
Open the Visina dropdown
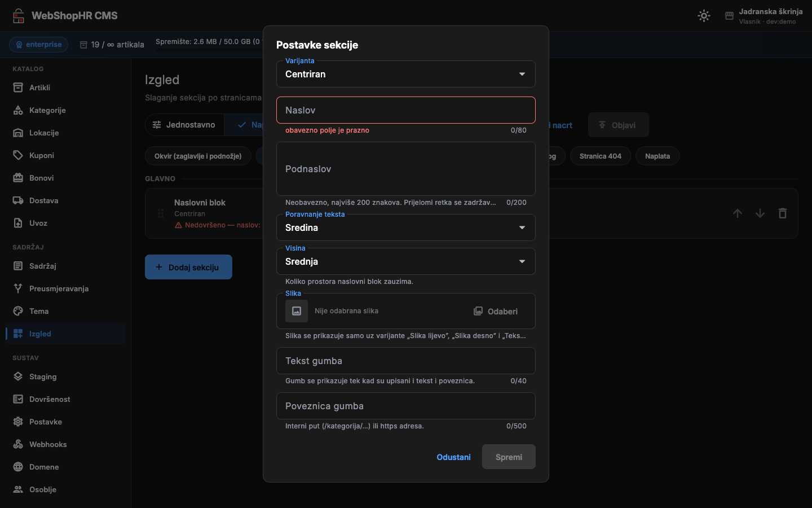coord(406,261)
